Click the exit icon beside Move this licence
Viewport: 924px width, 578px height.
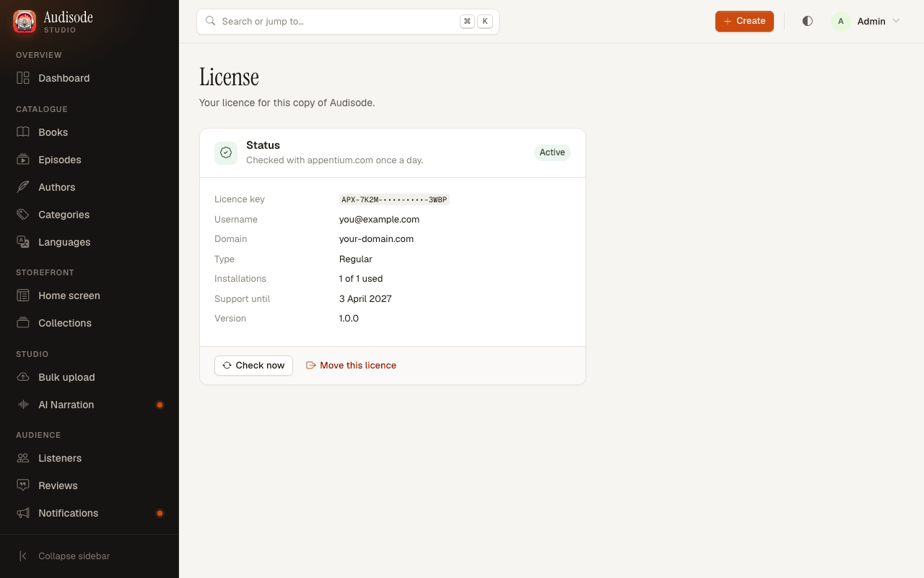pos(311,366)
